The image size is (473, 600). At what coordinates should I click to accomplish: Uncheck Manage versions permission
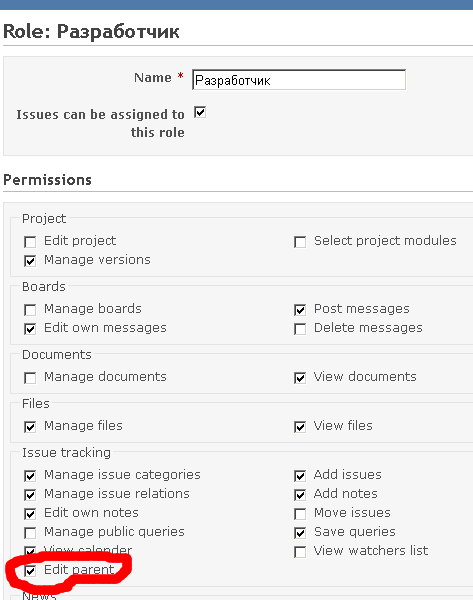tap(30, 261)
